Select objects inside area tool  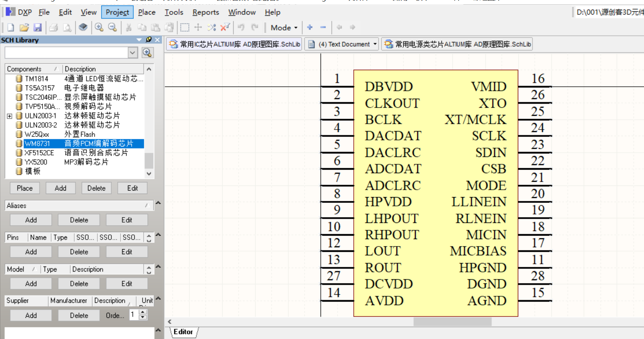185,27
